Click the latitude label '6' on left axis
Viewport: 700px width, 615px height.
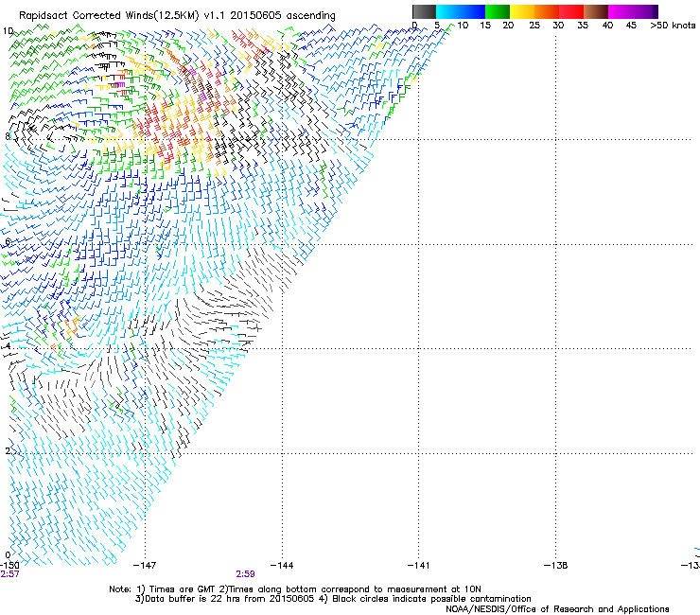click(8, 241)
